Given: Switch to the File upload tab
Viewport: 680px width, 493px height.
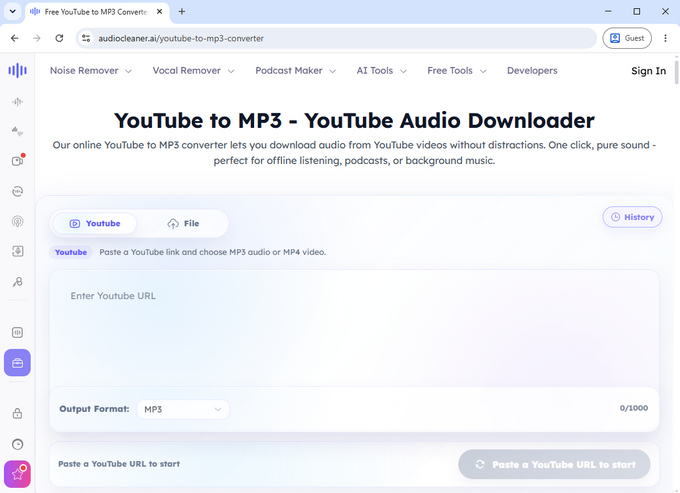Looking at the screenshot, I should (x=183, y=224).
